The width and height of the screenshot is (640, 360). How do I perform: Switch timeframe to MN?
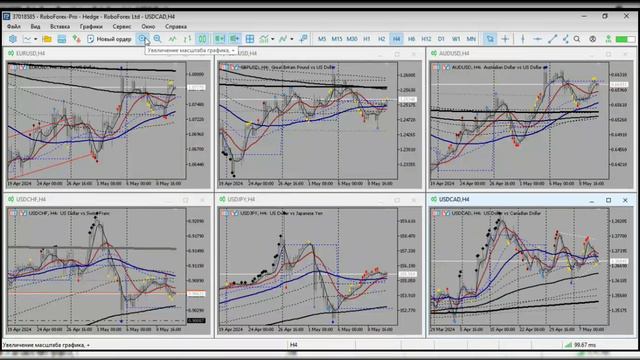(471, 39)
